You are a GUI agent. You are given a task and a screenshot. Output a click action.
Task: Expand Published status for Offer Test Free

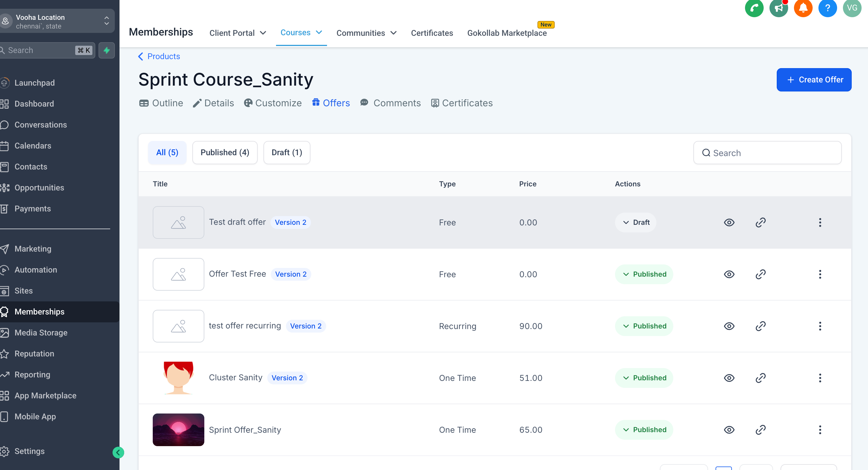[x=644, y=274]
